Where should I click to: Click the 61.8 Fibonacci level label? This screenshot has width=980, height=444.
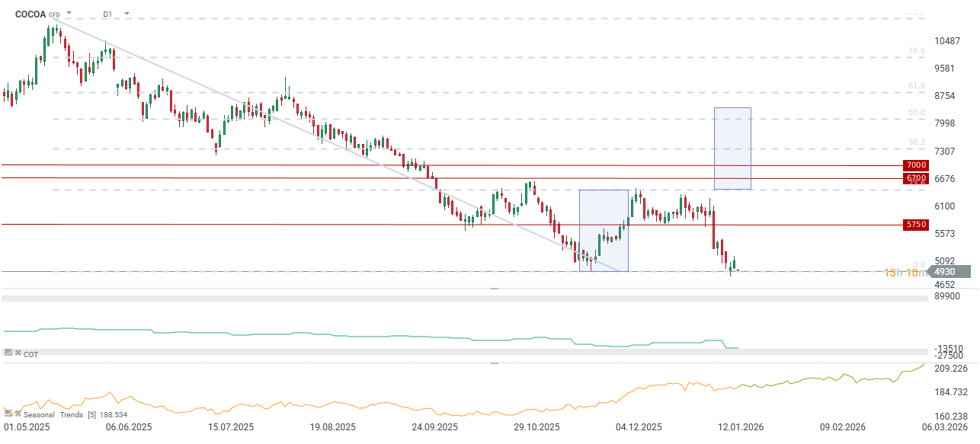(x=917, y=86)
